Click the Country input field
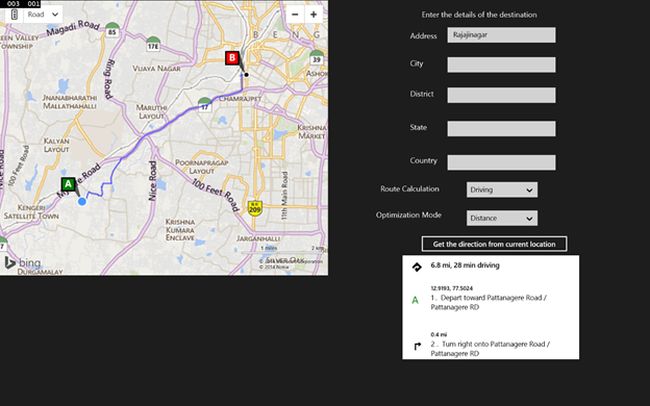 click(x=501, y=162)
